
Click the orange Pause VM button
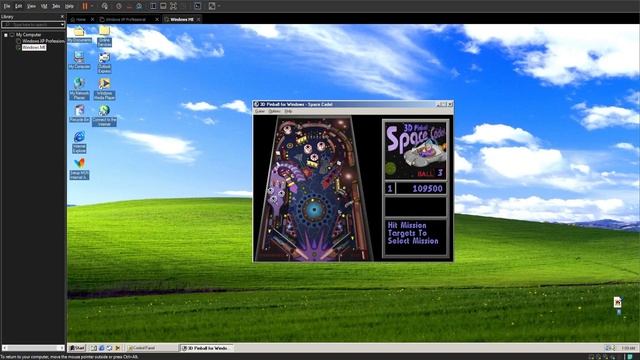[x=85, y=6]
